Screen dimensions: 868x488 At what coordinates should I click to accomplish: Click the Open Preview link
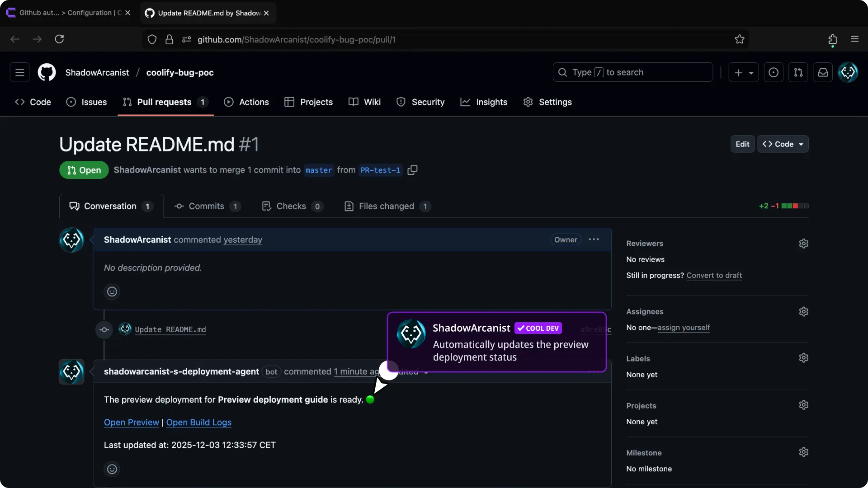click(131, 422)
